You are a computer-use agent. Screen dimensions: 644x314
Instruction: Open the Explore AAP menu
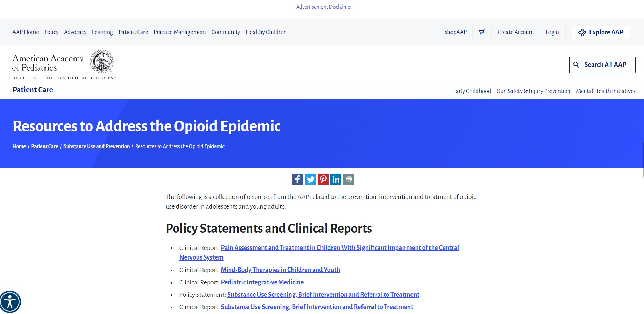click(x=601, y=32)
